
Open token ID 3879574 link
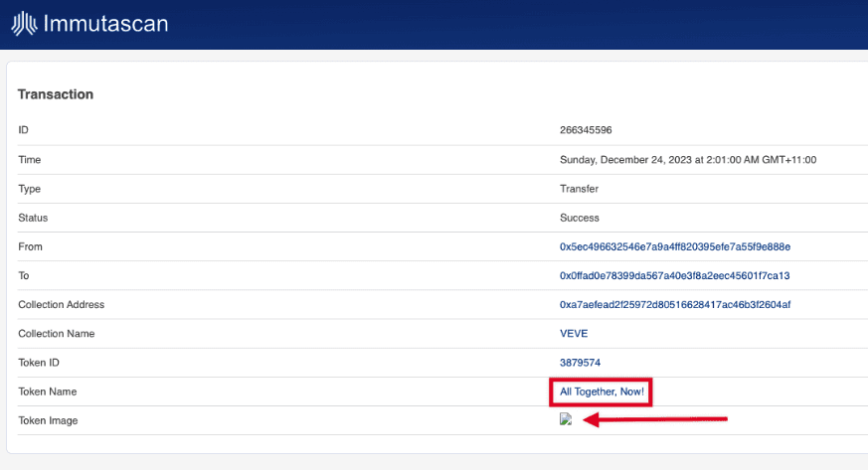[x=580, y=363]
